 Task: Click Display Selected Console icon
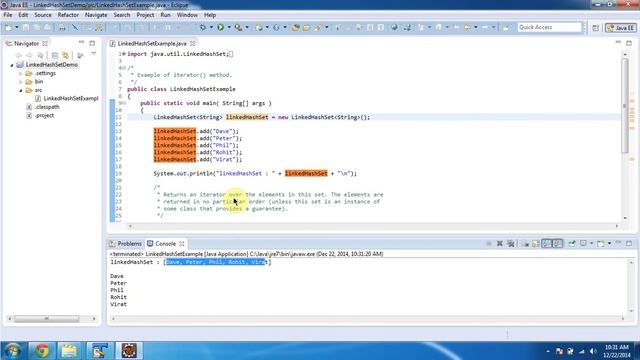(x=583, y=244)
